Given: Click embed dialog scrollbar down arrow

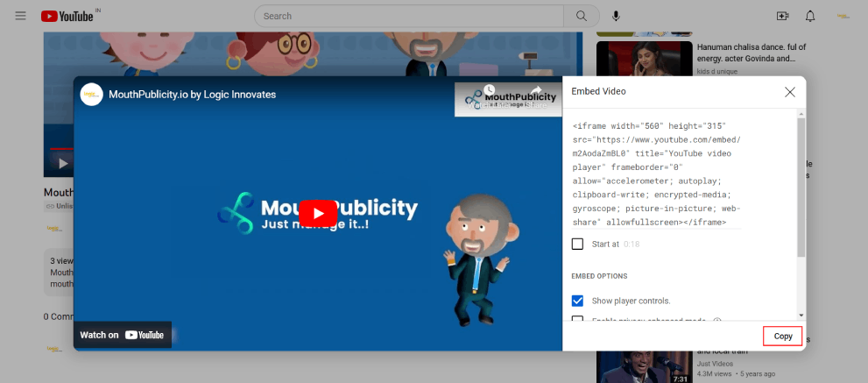Looking at the screenshot, I should [x=801, y=316].
